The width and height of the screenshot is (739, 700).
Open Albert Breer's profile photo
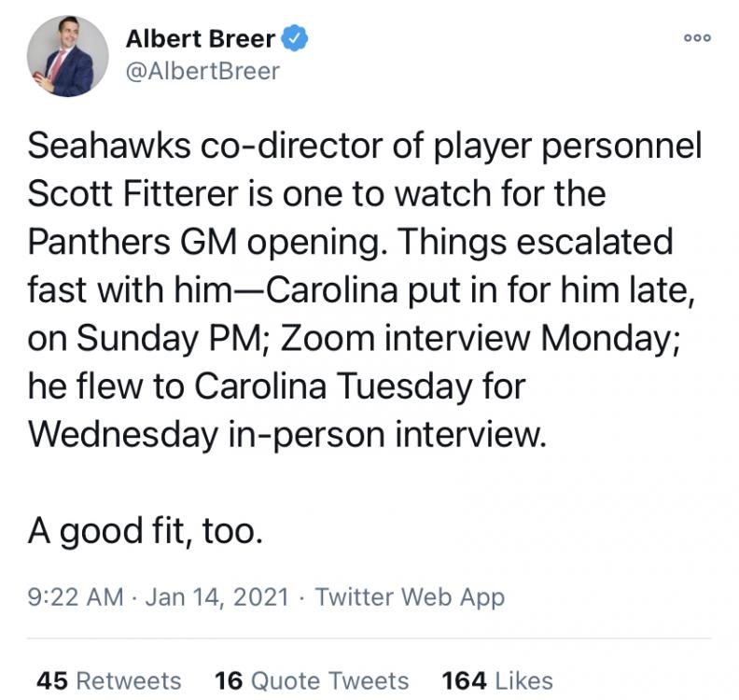point(67,57)
